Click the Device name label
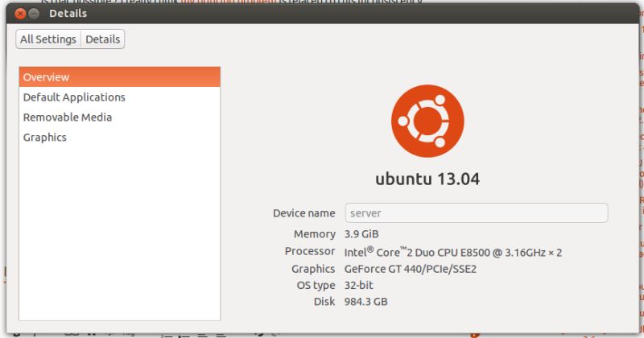This screenshot has width=644, height=338. point(304,213)
